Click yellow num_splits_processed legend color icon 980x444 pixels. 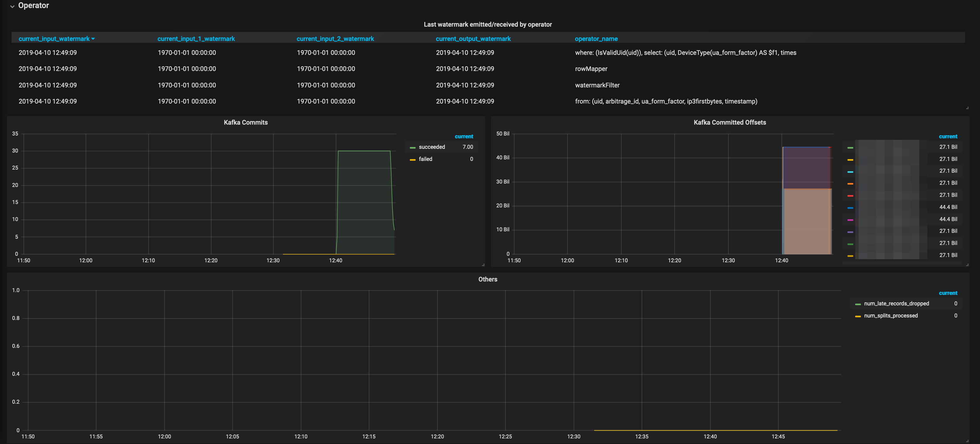click(857, 317)
